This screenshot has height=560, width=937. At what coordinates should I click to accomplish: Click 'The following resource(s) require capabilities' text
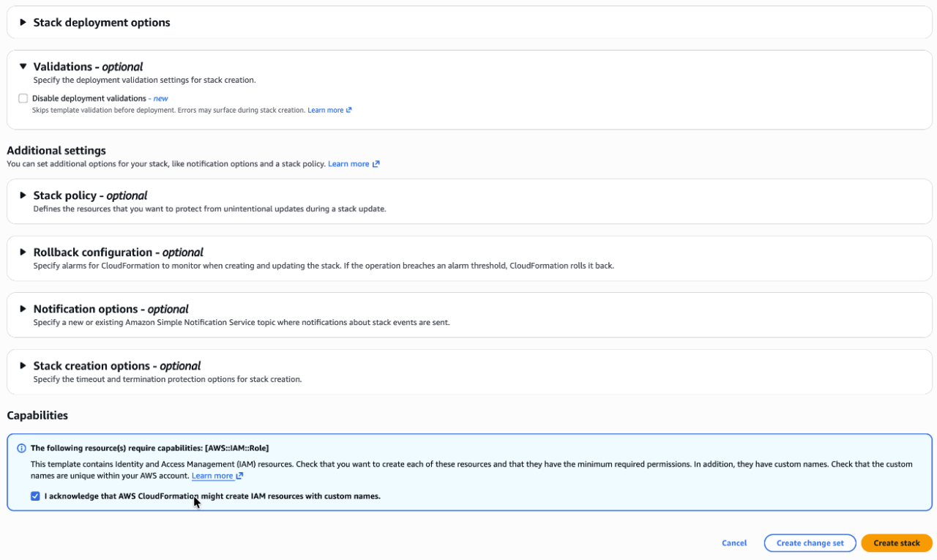150,448
